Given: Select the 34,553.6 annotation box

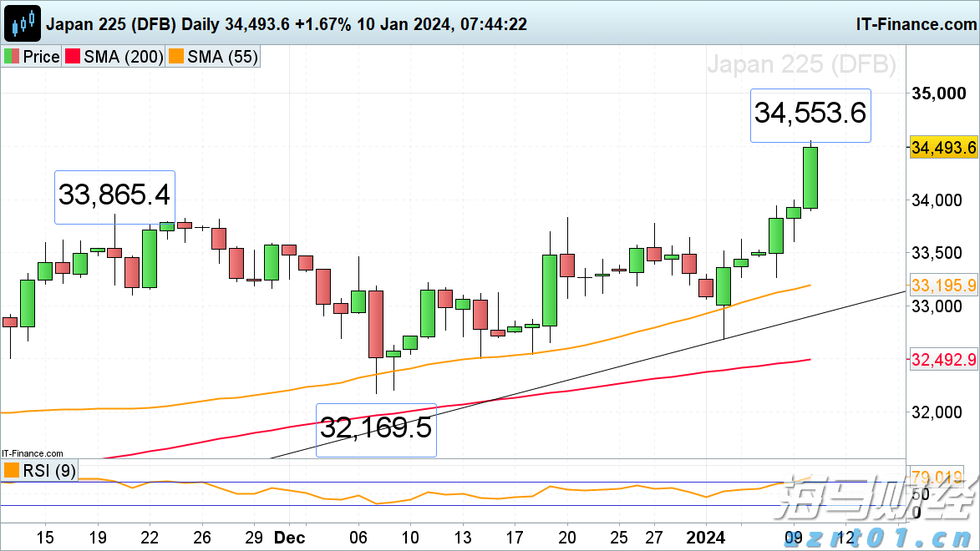Looking at the screenshot, I should click(810, 115).
